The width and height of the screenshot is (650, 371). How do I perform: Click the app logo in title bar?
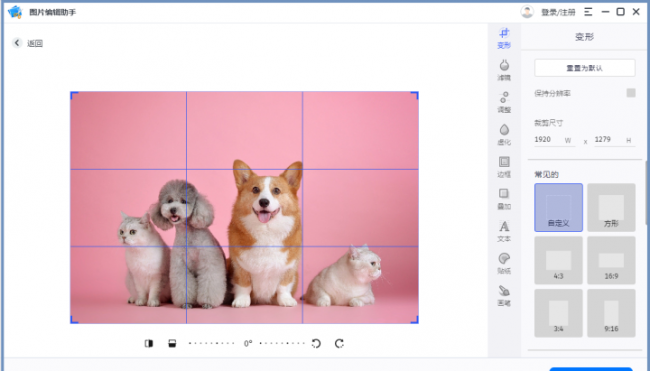click(x=15, y=12)
